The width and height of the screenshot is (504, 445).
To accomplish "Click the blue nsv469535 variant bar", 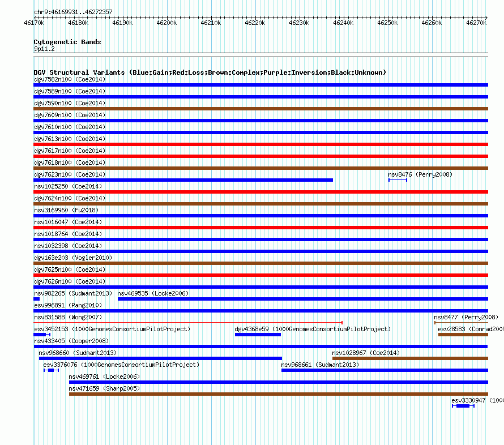I will pyautogui.click(x=303, y=299).
